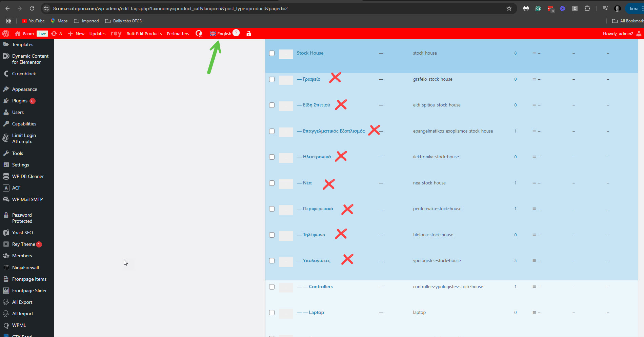Click the Yoast SEO sidebar icon

[x=6, y=233]
